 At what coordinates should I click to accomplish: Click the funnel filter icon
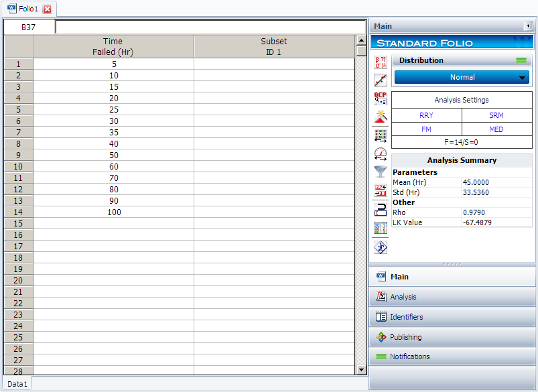(381, 172)
